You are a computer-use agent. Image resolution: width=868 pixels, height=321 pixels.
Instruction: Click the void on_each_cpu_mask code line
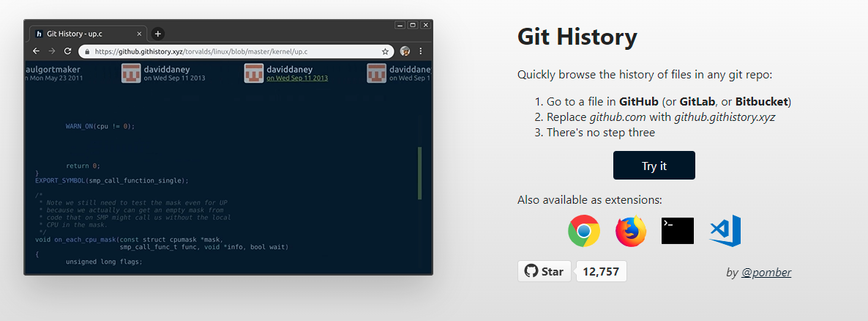pos(129,240)
